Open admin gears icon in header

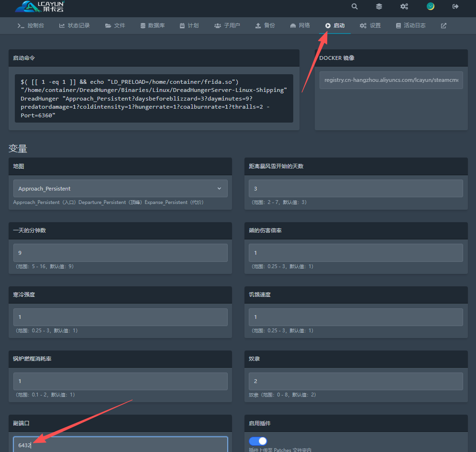[404, 6]
